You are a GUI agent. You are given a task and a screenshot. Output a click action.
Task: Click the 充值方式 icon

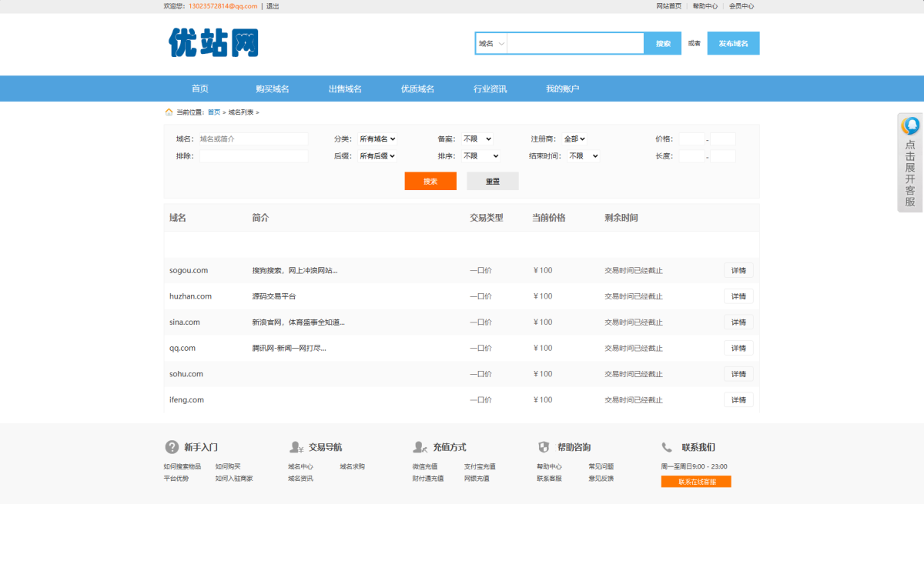click(420, 447)
